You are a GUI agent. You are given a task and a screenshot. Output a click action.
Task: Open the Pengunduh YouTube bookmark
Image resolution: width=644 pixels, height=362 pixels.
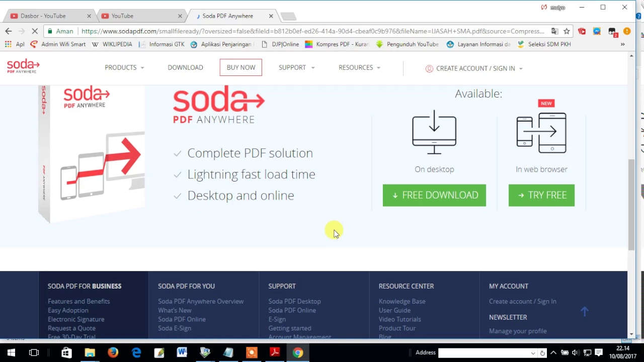click(x=407, y=44)
